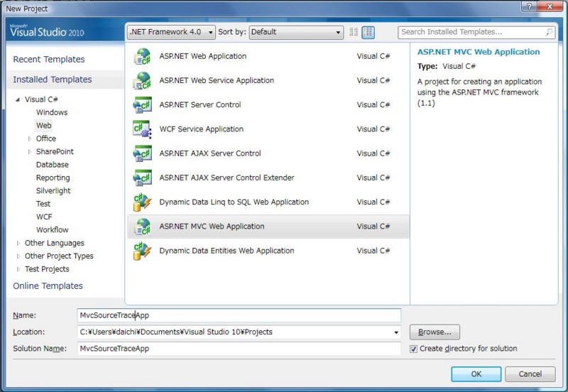Select the ASP.NET Web Service Application name
The height and width of the screenshot is (392, 568).
pos(217,81)
